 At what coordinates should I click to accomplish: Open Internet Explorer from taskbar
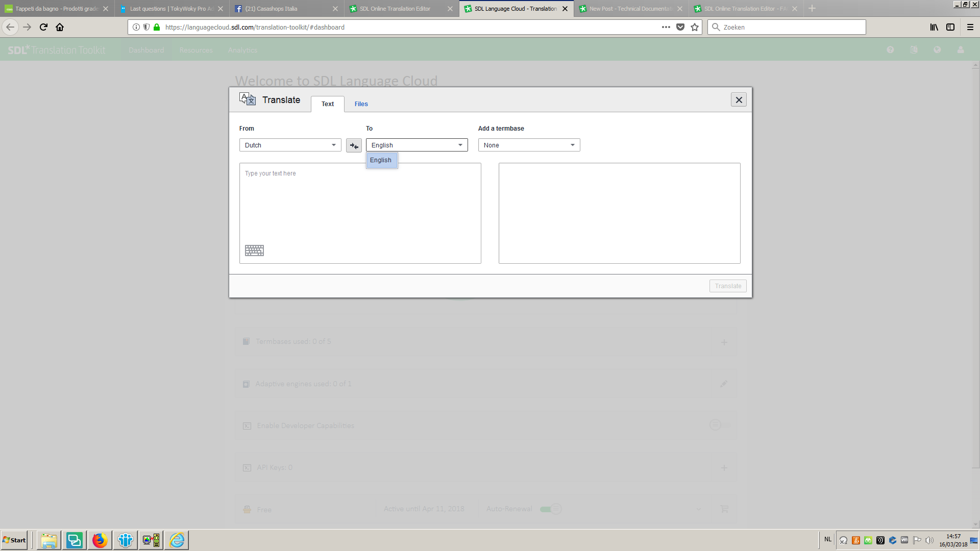177,540
